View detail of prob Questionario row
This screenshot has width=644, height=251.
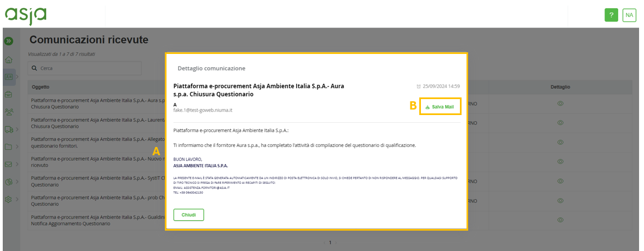click(560, 200)
